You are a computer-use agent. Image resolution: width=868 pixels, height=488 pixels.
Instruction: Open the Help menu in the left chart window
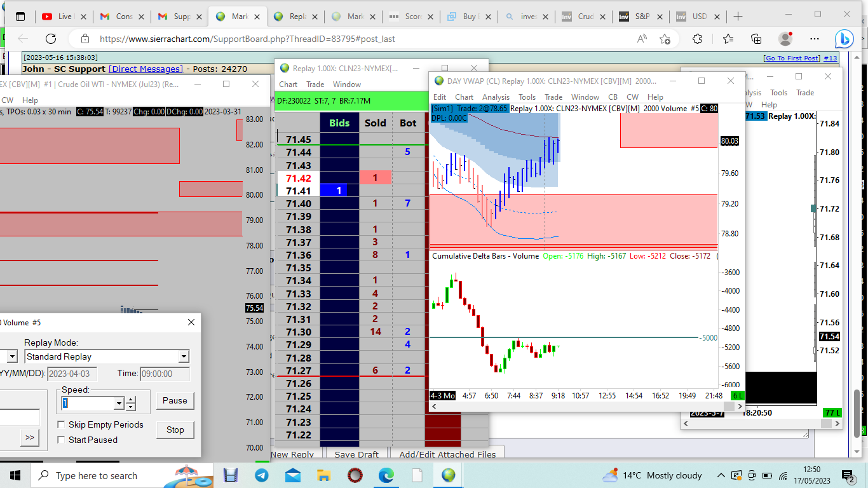click(30, 100)
